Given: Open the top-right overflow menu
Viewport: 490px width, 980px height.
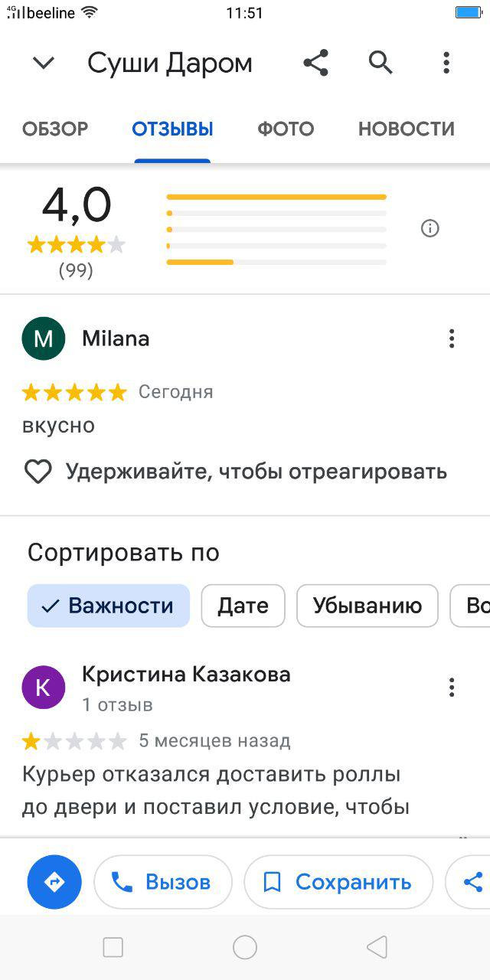Looking at the screenshot, I should (x=446, y=63).
